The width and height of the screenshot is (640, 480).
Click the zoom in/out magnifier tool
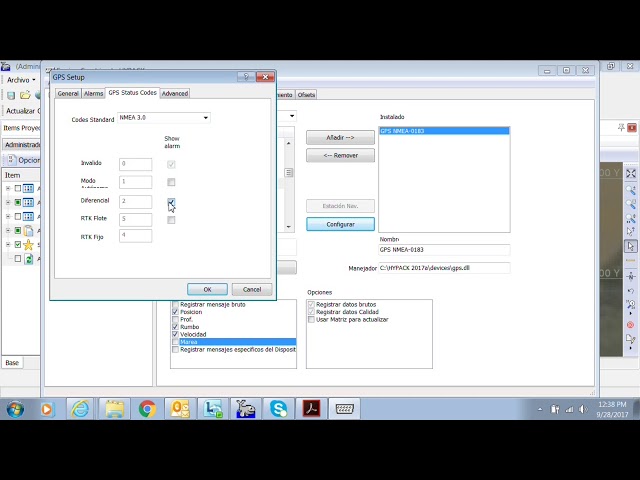(x=631, y=189)
